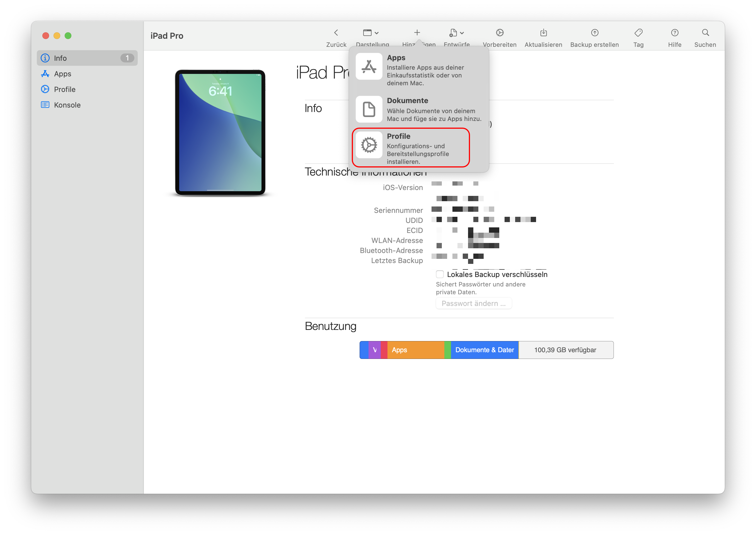Open the Darstellung view dropdown
This screenshot has width=756, height=535.
(x=370, y=33)
